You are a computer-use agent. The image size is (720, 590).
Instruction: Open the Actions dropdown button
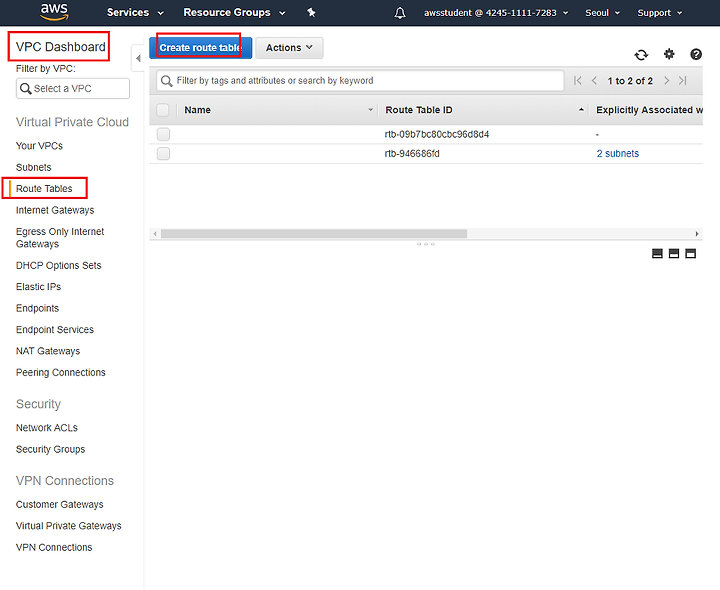pyautogui.click(x=289, y=48)
